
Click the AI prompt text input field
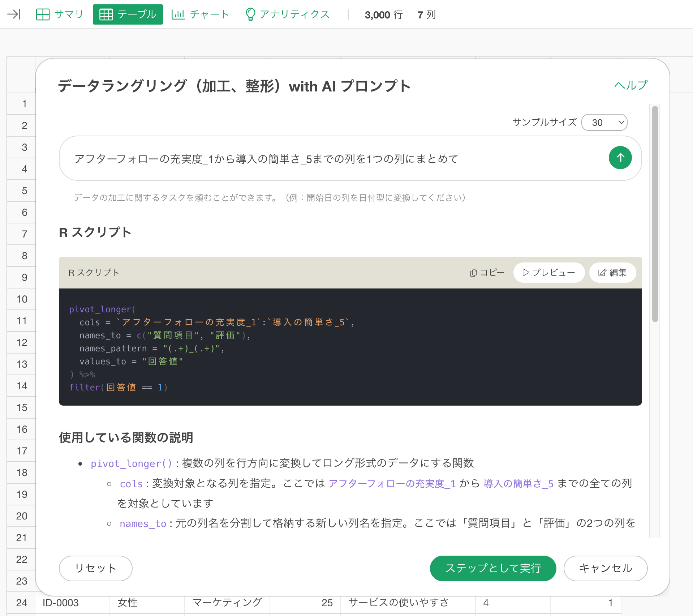(332, 159)
